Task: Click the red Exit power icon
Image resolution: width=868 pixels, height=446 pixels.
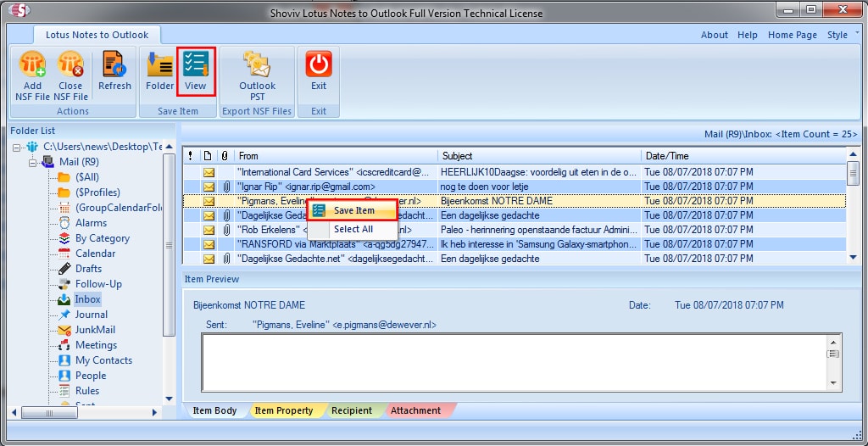Action: click(319, 64)
